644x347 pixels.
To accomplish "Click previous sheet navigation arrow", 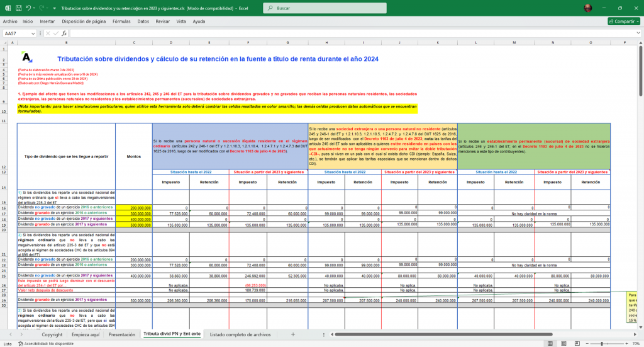I will 10,334.
